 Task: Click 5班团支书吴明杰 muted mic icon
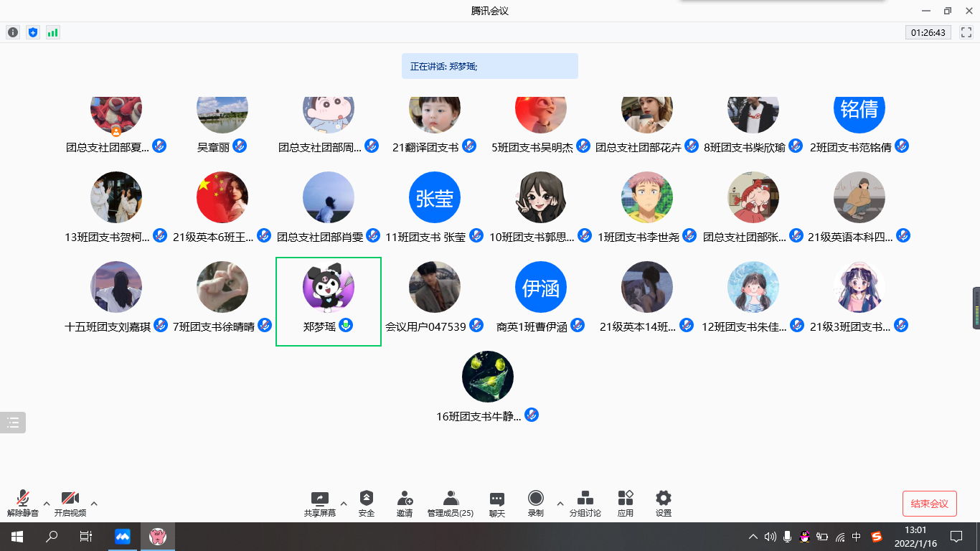coord(583,146)
